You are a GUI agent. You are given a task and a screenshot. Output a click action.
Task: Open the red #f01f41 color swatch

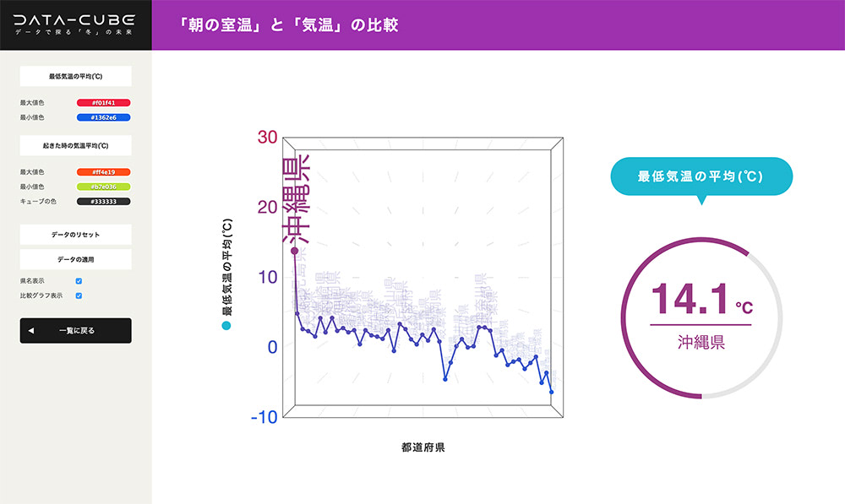103,102
